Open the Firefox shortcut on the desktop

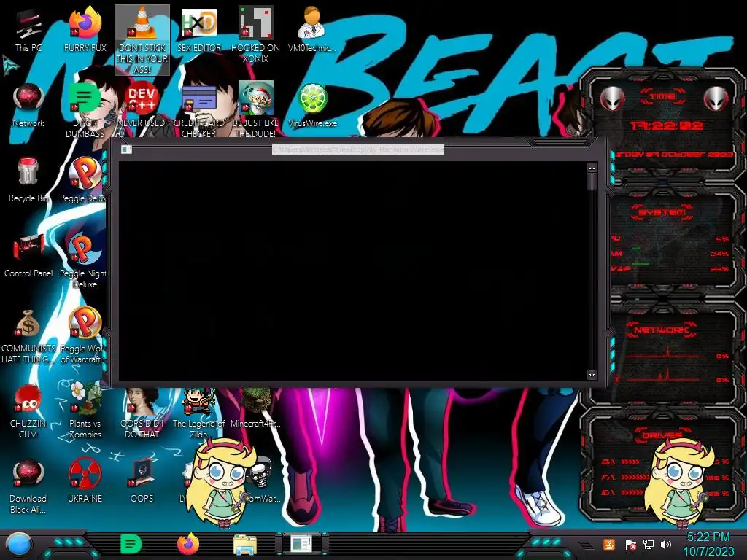[x=85, y=29]
